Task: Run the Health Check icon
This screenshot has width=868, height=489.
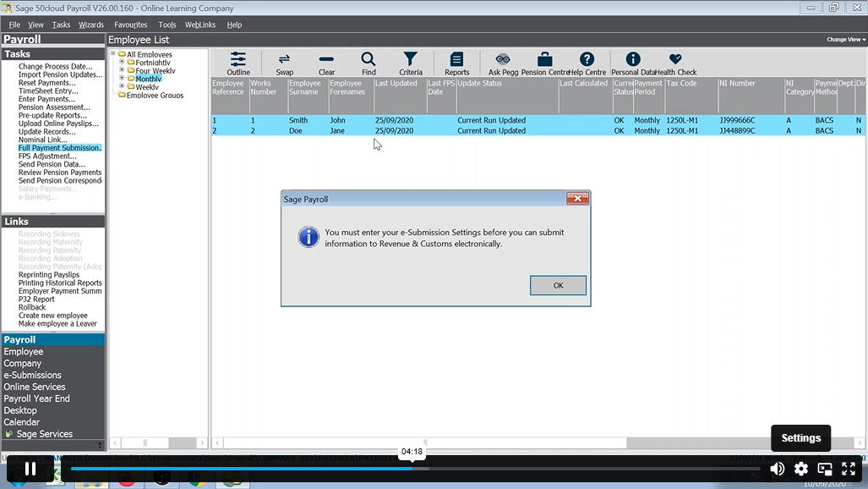Action: click(x=675, y=59)
